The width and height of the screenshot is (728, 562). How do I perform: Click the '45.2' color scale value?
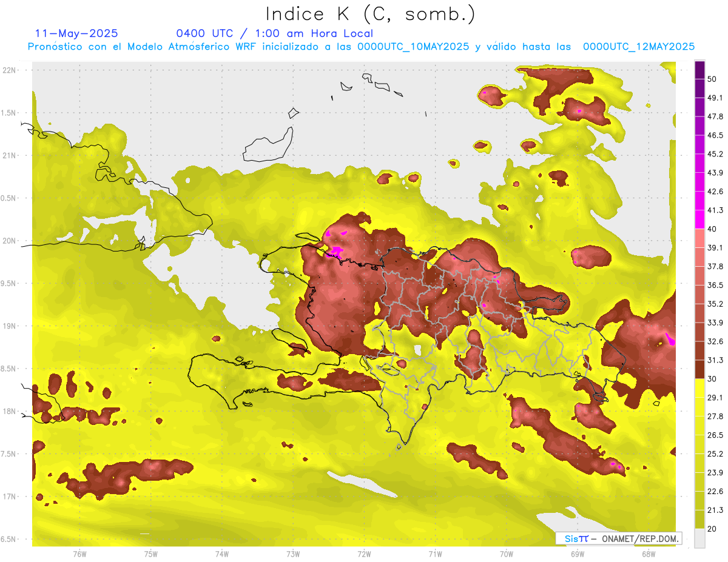(x=715, y=154)
